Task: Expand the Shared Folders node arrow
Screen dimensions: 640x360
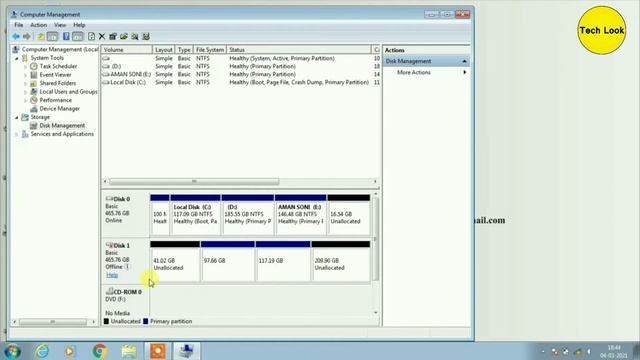Action: tap(25, 84)
